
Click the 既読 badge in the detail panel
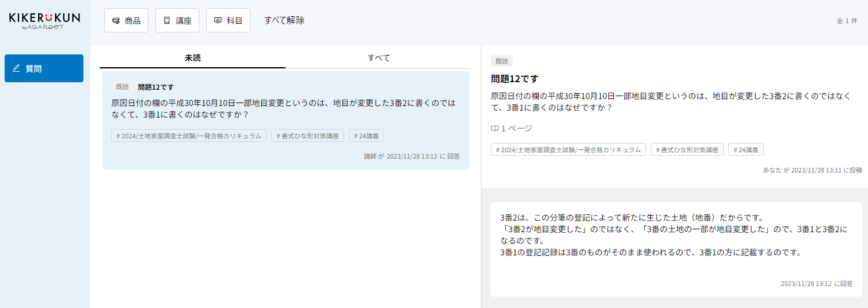[x=502, y=61]
